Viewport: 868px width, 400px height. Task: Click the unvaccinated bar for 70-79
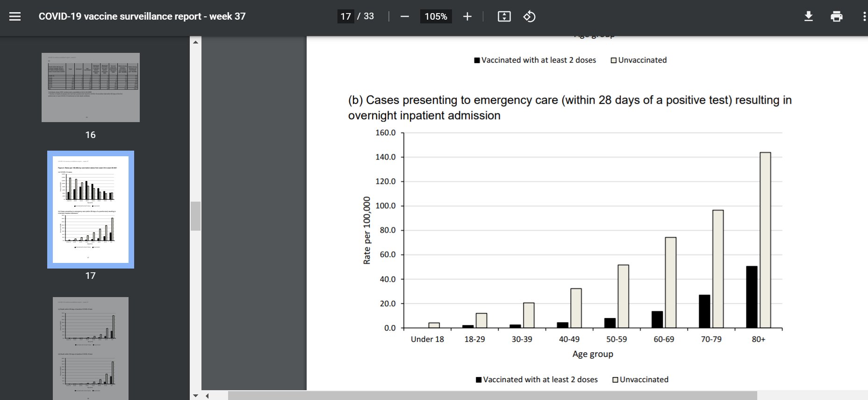pos(718,269)
